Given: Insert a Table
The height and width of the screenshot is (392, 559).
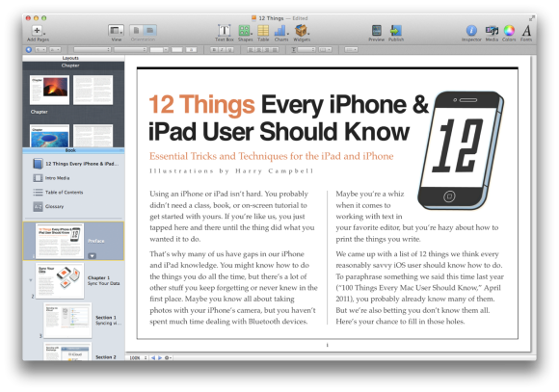Looking at the screenshot, I should [x=263, y=33].
